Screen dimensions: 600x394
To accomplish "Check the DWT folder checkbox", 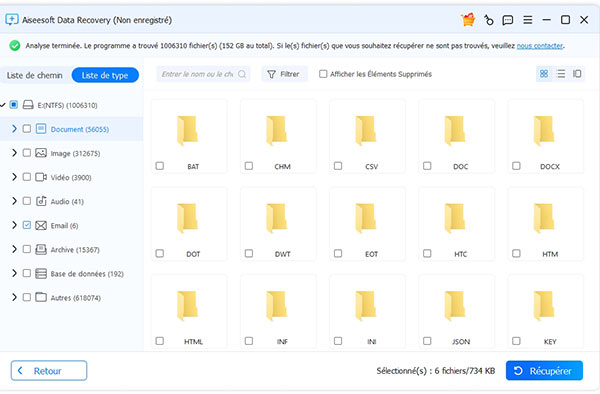I will (249, 253).
